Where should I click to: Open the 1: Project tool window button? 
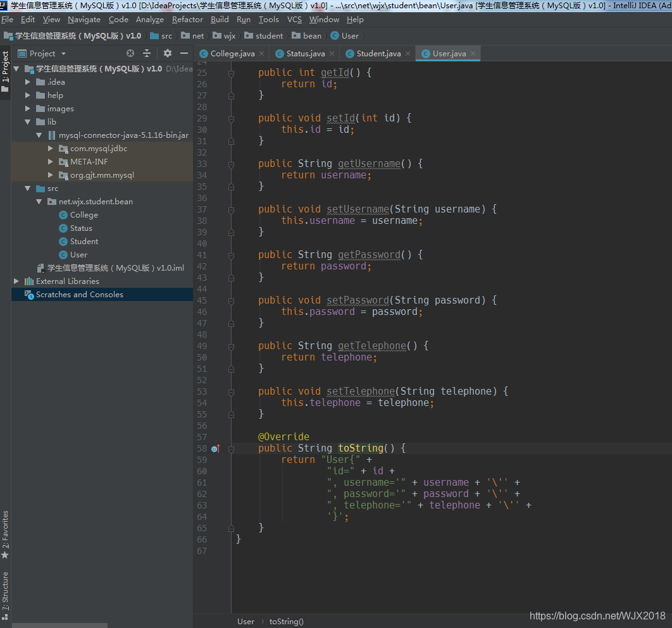coord(5,71)
